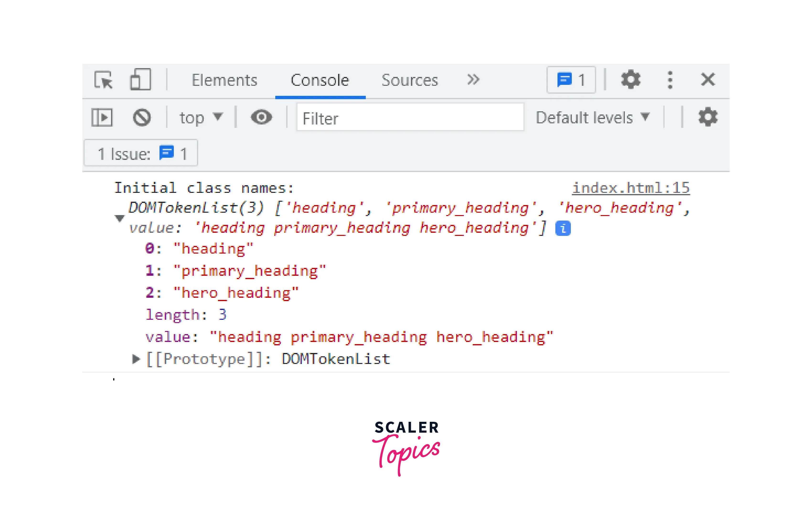
Task: Expand the [[Prototype]]: DOMTokenList entry
Action: pyautogui.click(x=136, y=359)
